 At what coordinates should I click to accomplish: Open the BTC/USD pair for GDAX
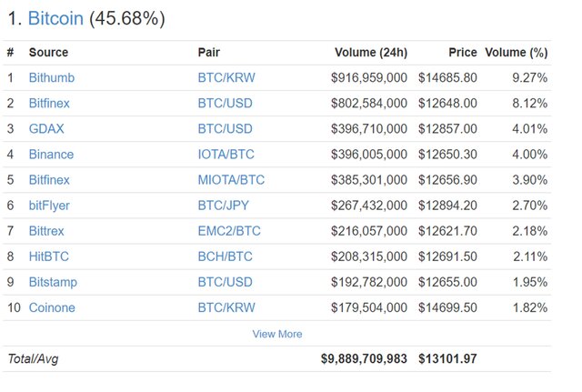tap(225, 129)
